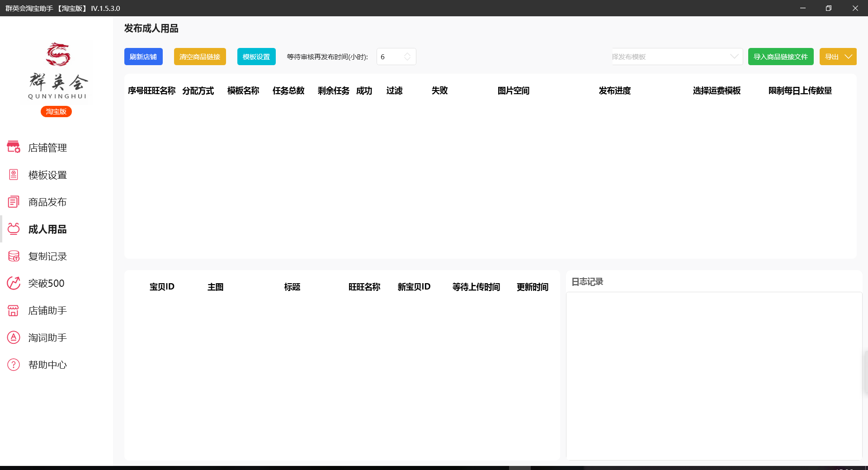The image size is (868, 470).
Task: Open the 导出 export dropdown arrow
Action: pos(849,57)
